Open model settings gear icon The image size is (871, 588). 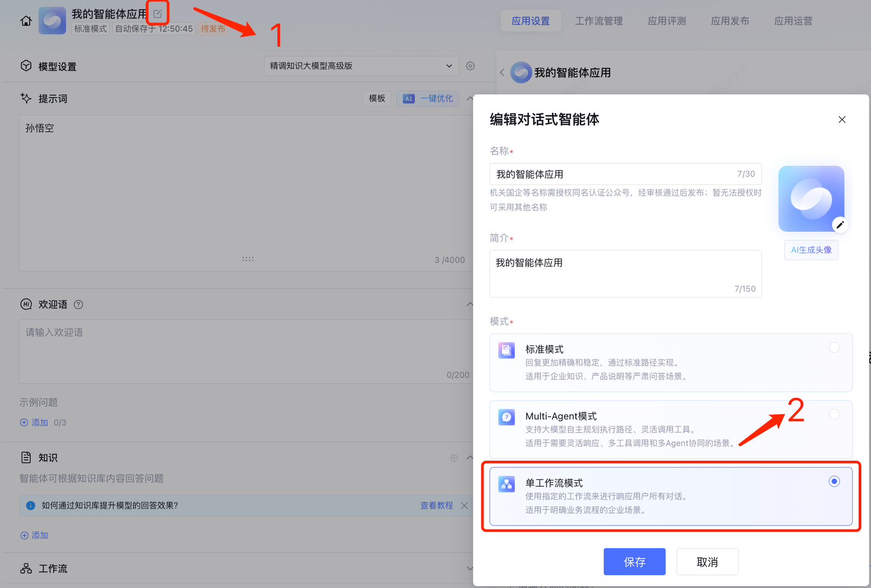click(x=470, y=66)
